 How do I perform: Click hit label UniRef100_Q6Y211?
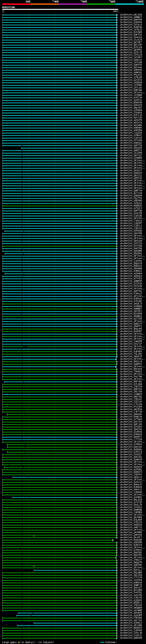click(131, 175)
